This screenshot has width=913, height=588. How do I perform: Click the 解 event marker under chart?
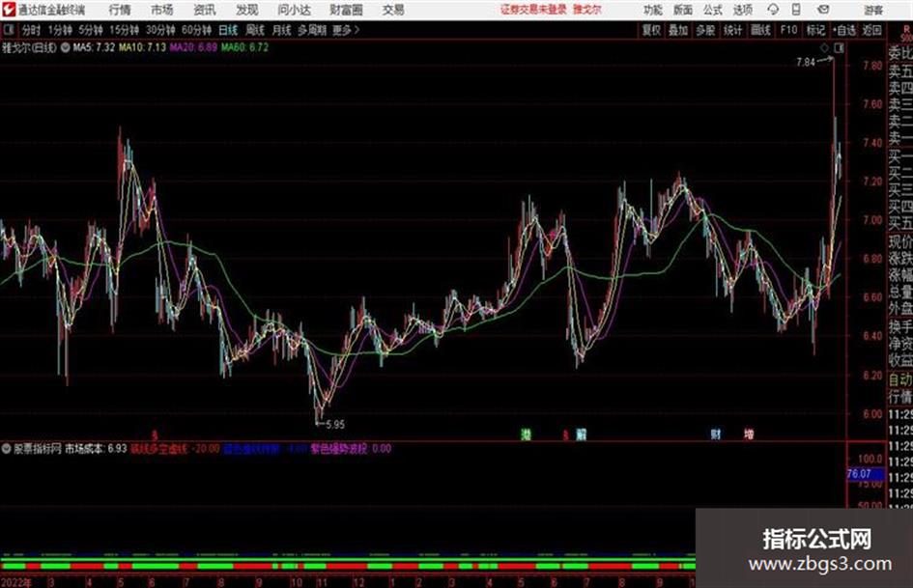[x=581, y=434]
